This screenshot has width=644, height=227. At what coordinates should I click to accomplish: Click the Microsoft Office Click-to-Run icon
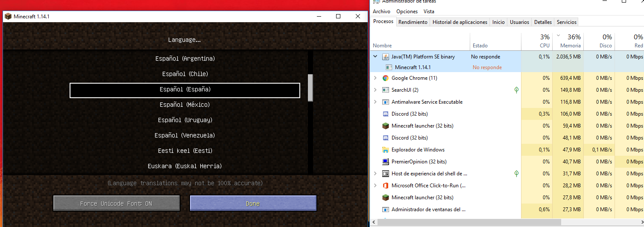pyautogui.click(x=385, y=186)
